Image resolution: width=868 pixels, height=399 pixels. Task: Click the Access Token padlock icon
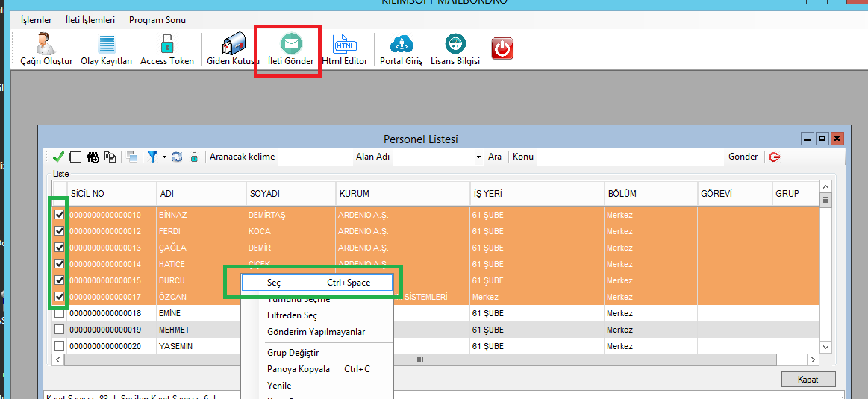[x=167, y=49]
